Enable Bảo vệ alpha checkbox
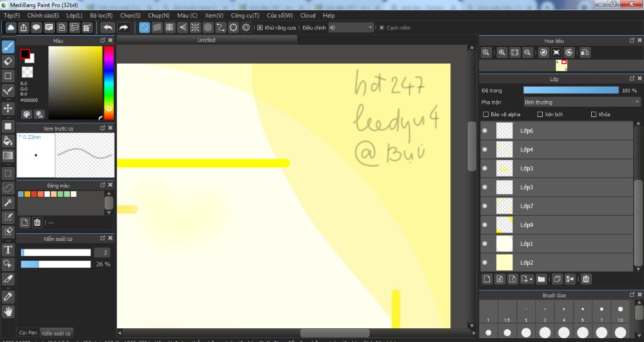The width and height of the screenshot is (644, 342). pos(486,114)
